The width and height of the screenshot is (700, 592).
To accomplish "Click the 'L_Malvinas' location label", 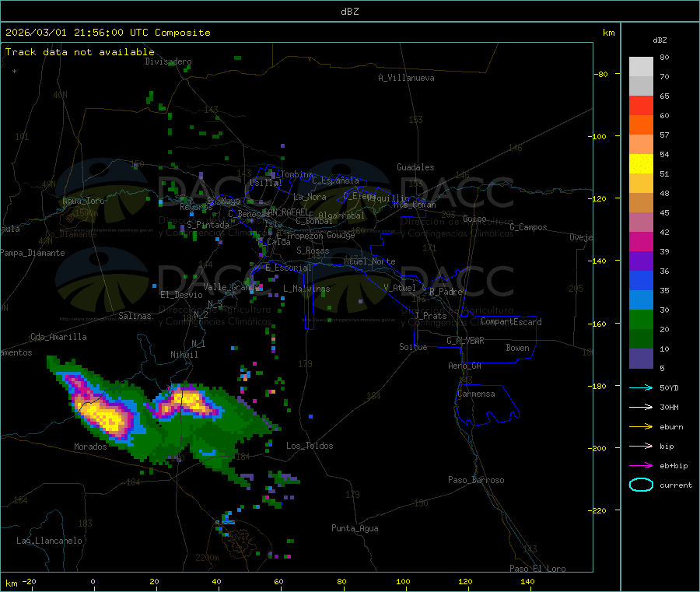I will tap(306, 289).
